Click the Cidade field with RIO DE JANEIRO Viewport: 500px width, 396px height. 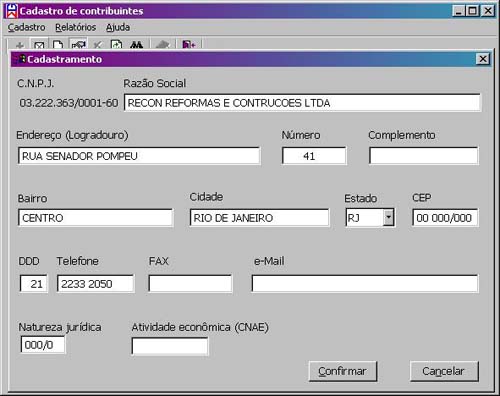(259, 218)
